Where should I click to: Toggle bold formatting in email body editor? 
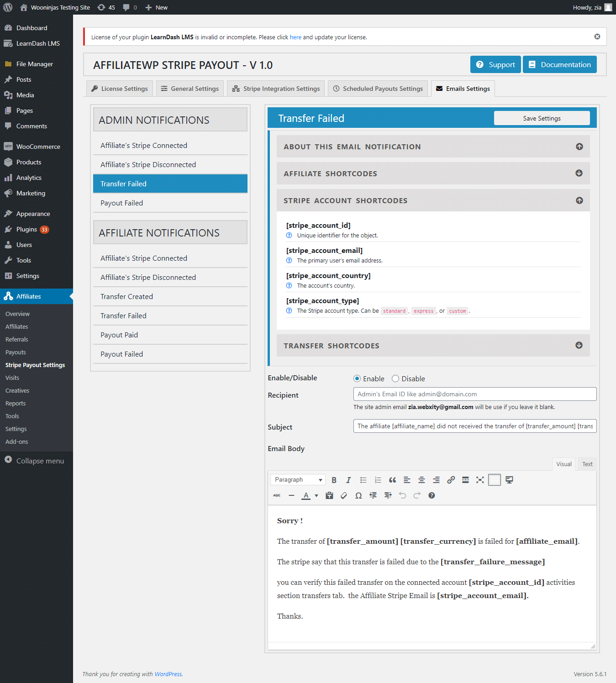(x=334, y=480)
